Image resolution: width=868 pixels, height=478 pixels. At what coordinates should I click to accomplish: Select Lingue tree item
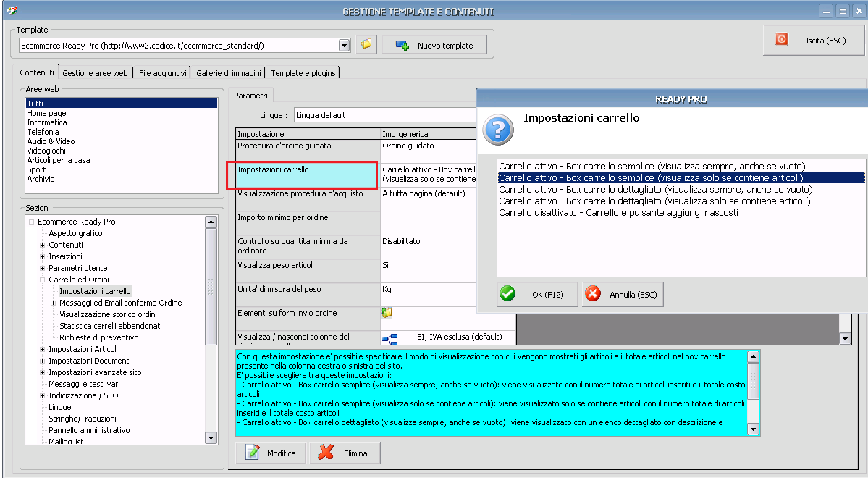[60, 407]
